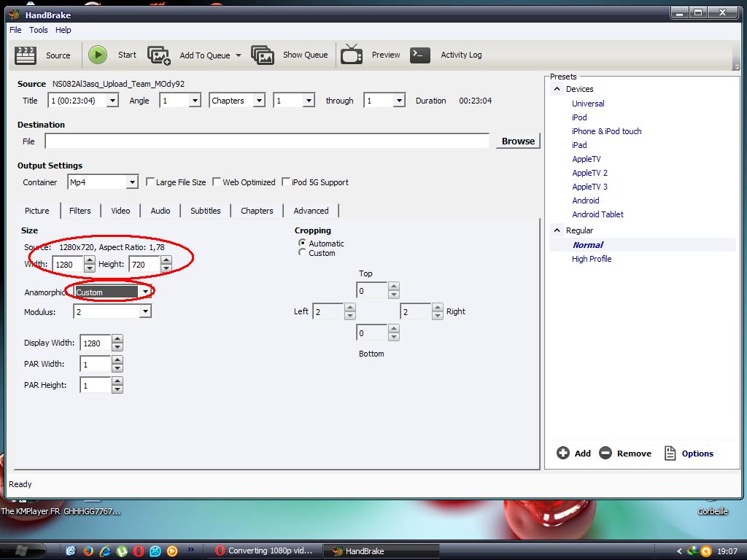Click the Show Queue icon
This screenshot has height=560, width=747.
point(263,55)
